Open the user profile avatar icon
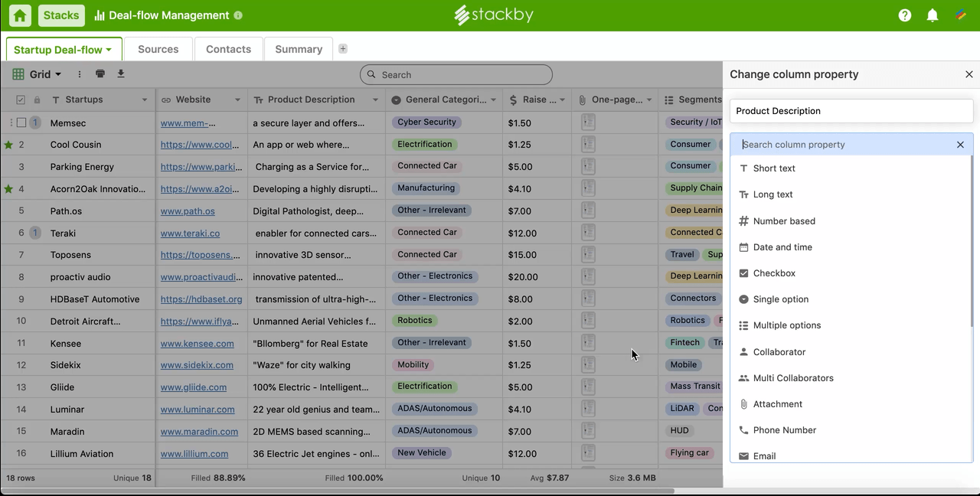 pyautogui.click(x=960, y=15)
